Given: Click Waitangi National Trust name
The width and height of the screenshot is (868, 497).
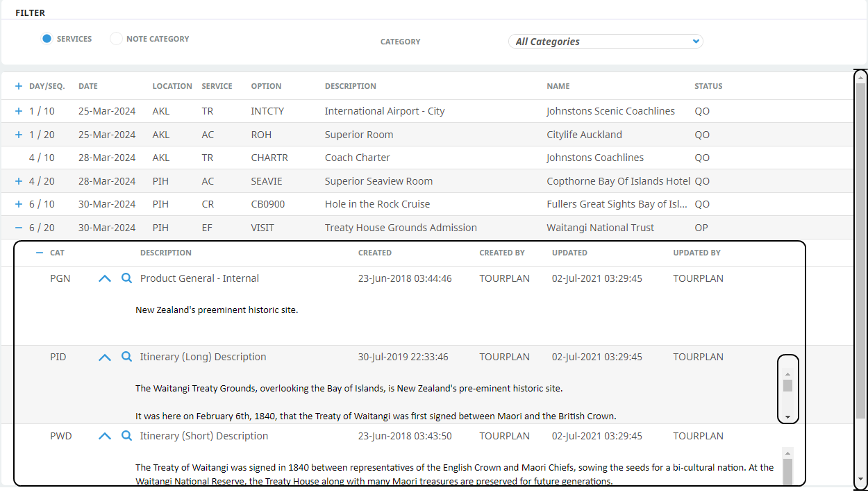Looking at the screenshot, I should (600, 228).
